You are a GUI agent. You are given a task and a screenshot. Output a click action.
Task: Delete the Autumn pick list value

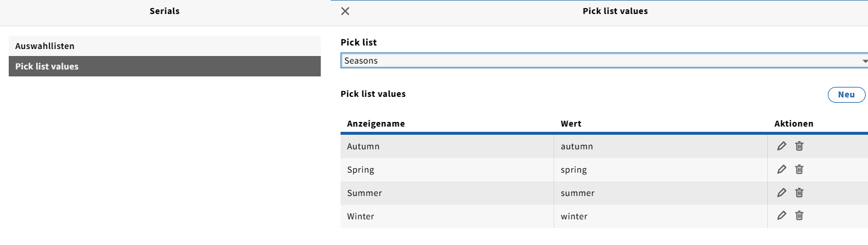point(799,146)
